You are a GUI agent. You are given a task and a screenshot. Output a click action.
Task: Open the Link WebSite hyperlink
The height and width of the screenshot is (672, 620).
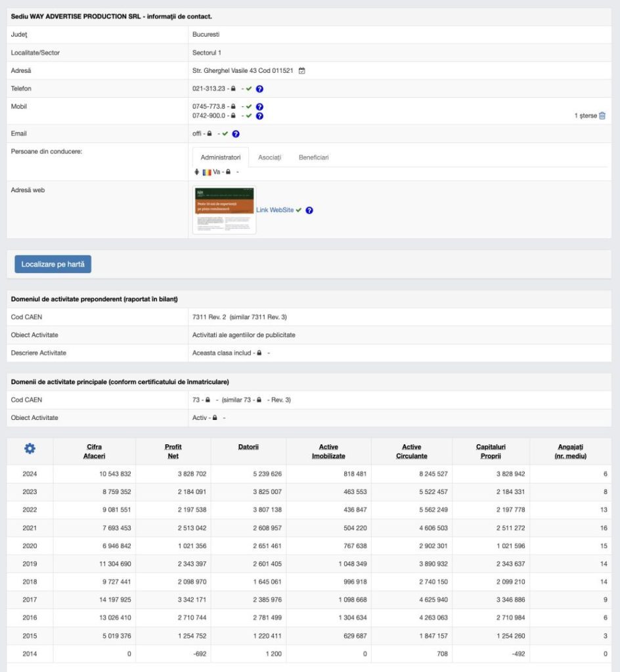pos(275,210)
